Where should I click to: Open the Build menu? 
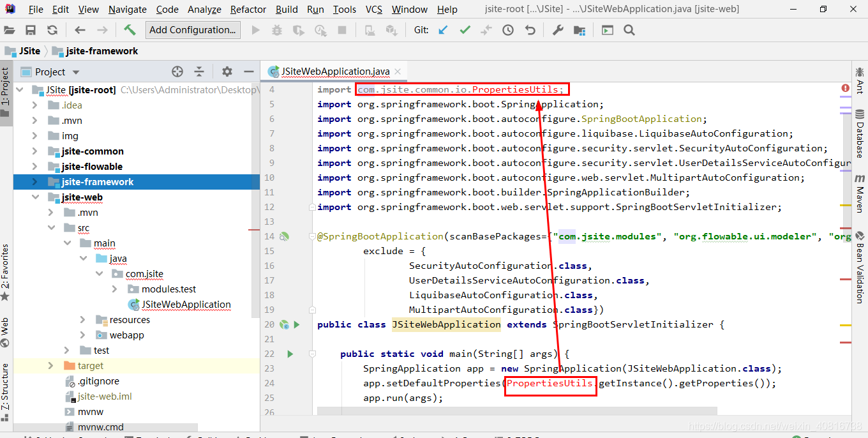287,9
